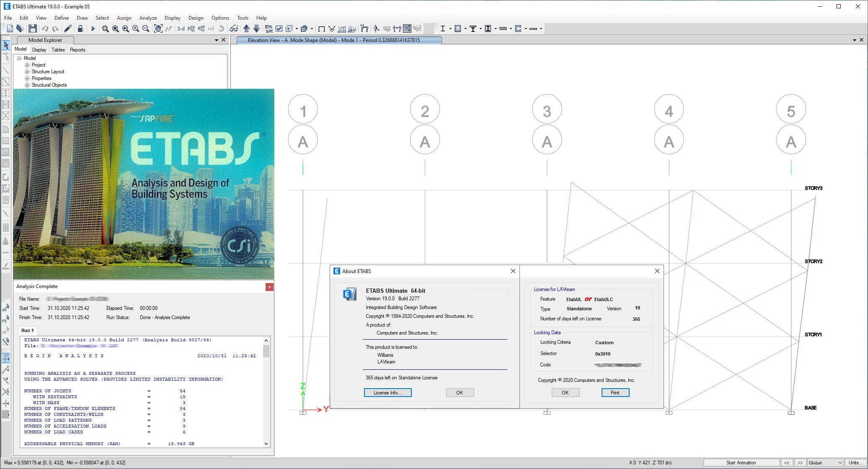
Task: Expand the Structure Layout tree node
Action: tap(27, 72)
